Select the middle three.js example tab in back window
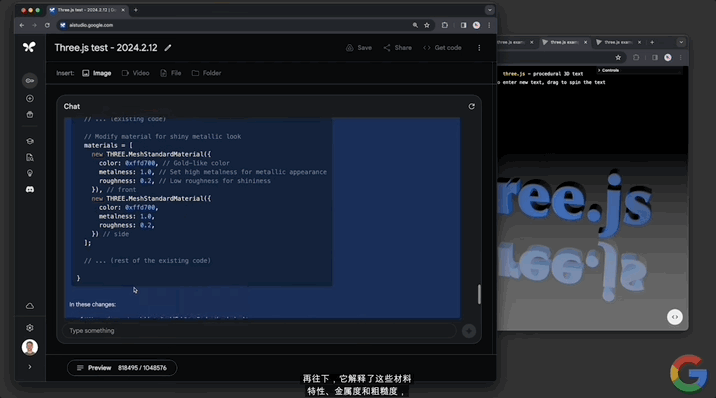This screenshot has height=398, width=716. click(564, 42)
